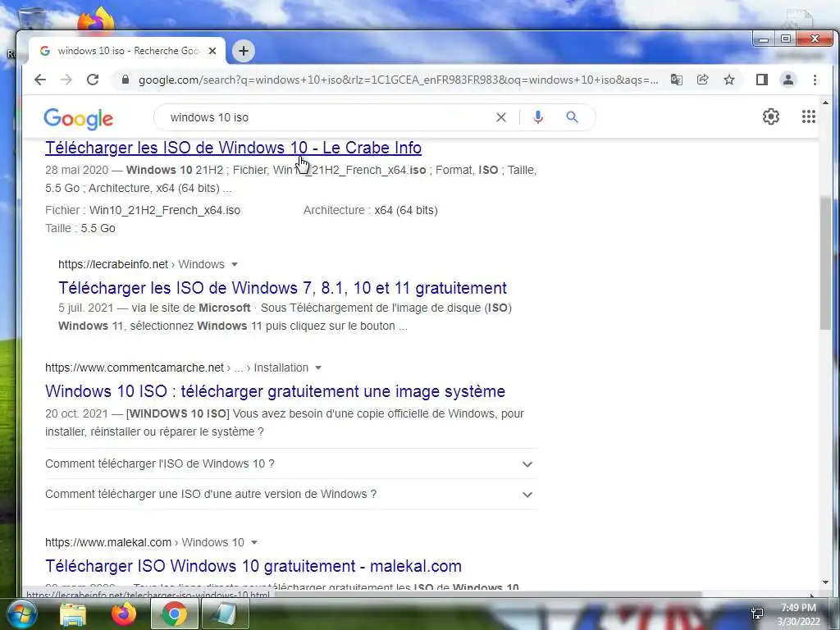Switch to Chrome in the taskbar
This screenshot has width=840, height=630.
click(x=175, y=614)
